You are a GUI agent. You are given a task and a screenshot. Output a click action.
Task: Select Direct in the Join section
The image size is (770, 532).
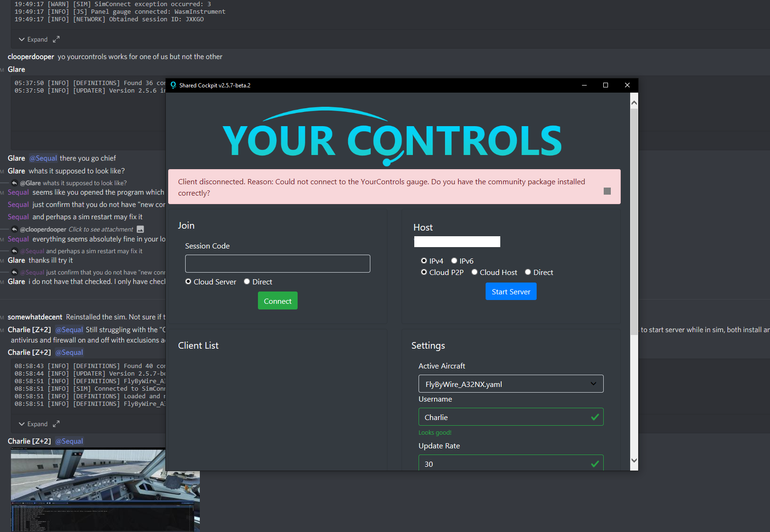tap(247, 281)
